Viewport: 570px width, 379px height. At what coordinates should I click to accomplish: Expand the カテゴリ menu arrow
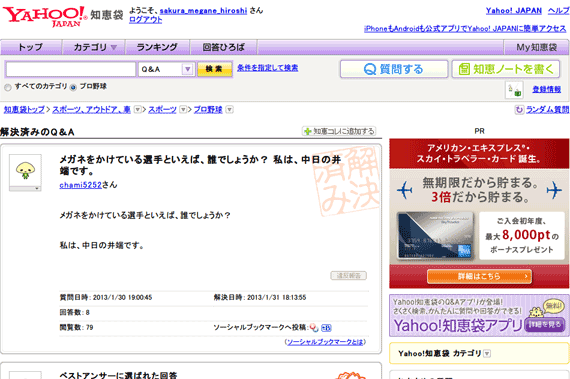(114, 48)
